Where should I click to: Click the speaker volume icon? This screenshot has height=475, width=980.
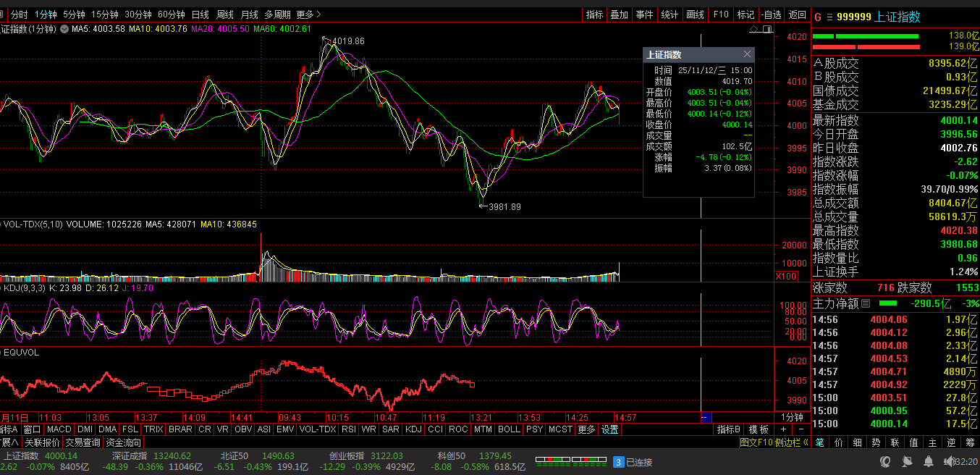click(948, 461)
